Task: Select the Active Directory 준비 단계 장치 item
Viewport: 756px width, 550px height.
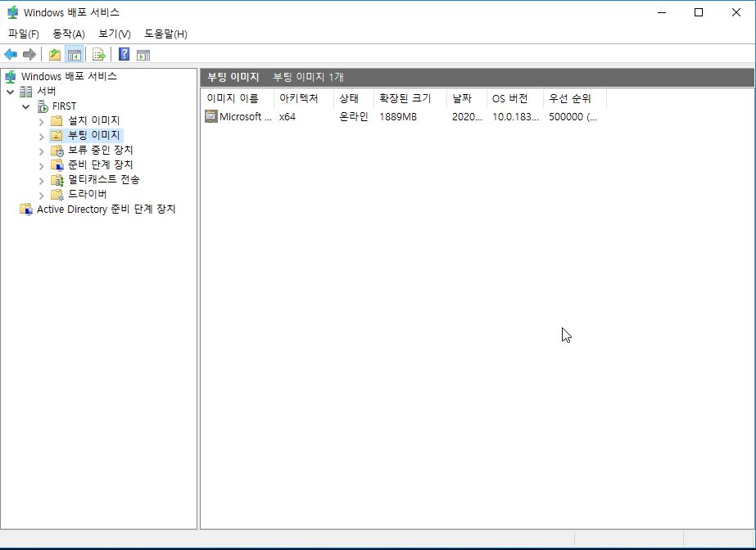Action: 106,209
